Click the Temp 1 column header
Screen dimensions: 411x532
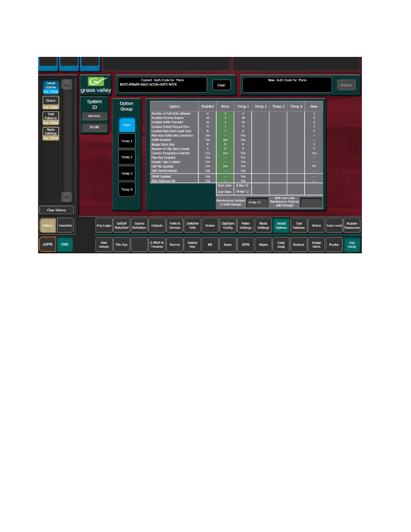tap(243, 106)
